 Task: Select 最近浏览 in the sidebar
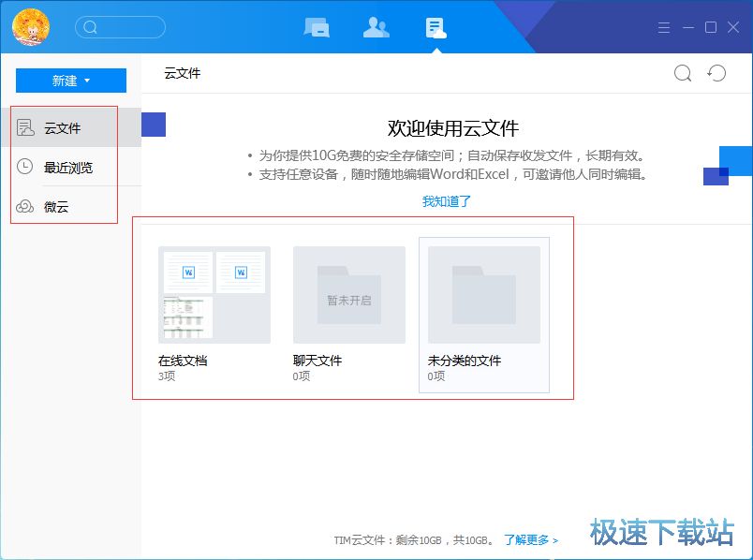(71, 167)
